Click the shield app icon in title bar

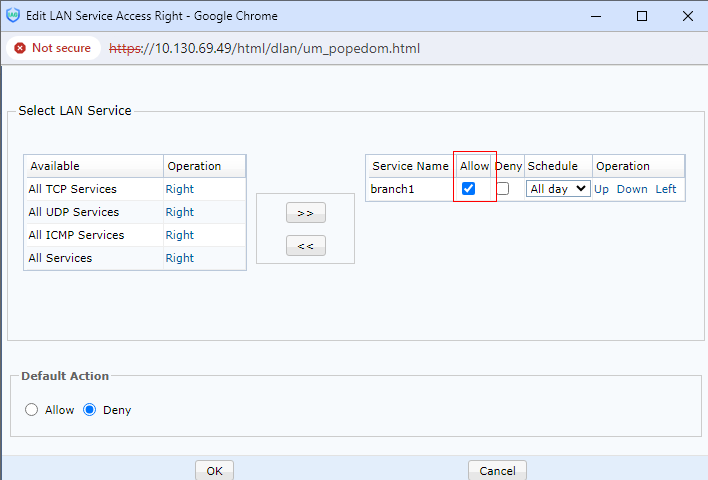coord(13,16)
